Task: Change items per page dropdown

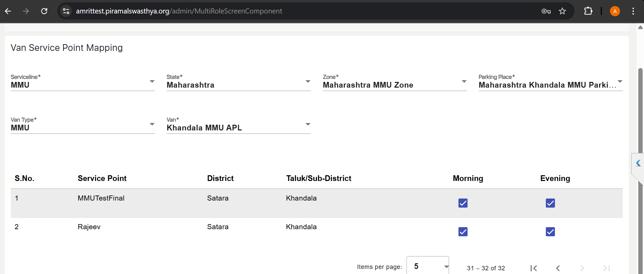Action: [427, 266]
